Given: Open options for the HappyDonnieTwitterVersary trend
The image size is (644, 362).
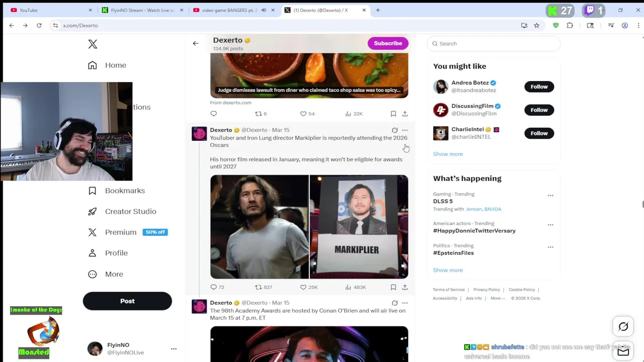Looking at the screenshot, I should coord(550,225).
